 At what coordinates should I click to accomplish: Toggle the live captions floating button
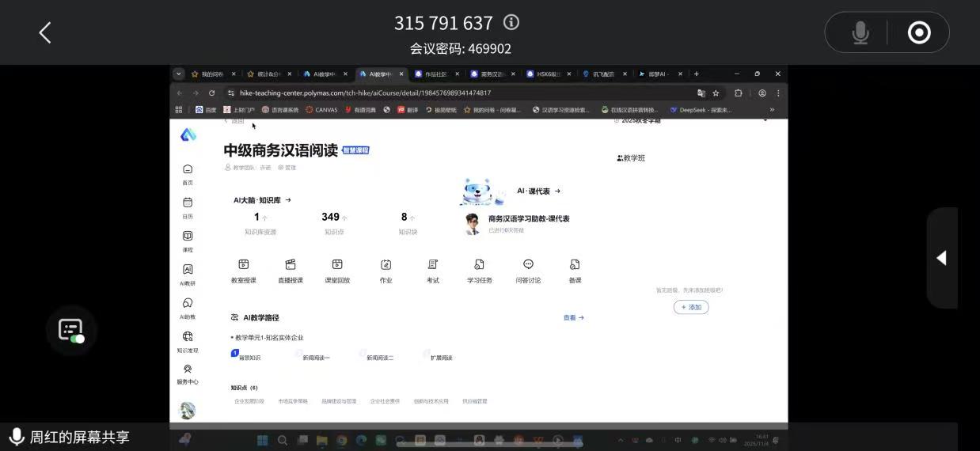coord(71,330)
